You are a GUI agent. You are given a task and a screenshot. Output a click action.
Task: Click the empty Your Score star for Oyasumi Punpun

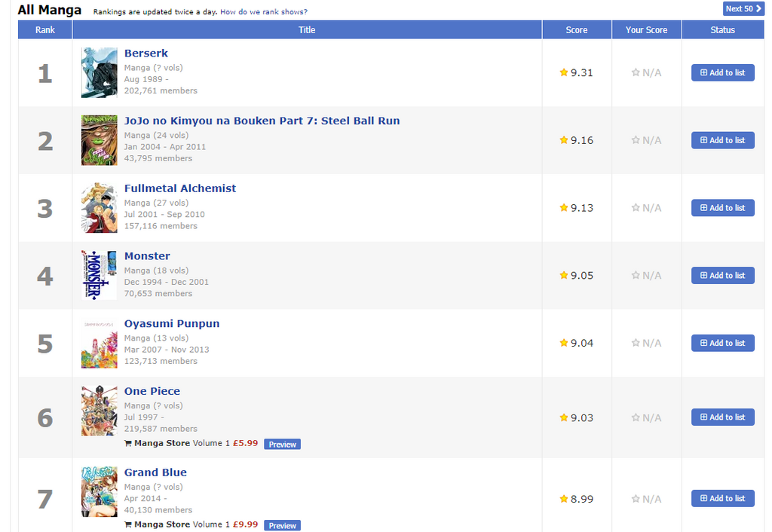click(x=636, y=343)
